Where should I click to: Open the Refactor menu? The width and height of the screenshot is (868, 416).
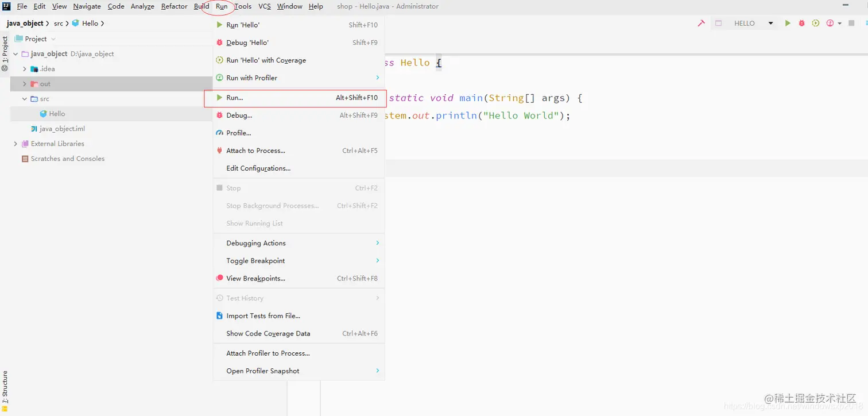click(x=175, y=6)
